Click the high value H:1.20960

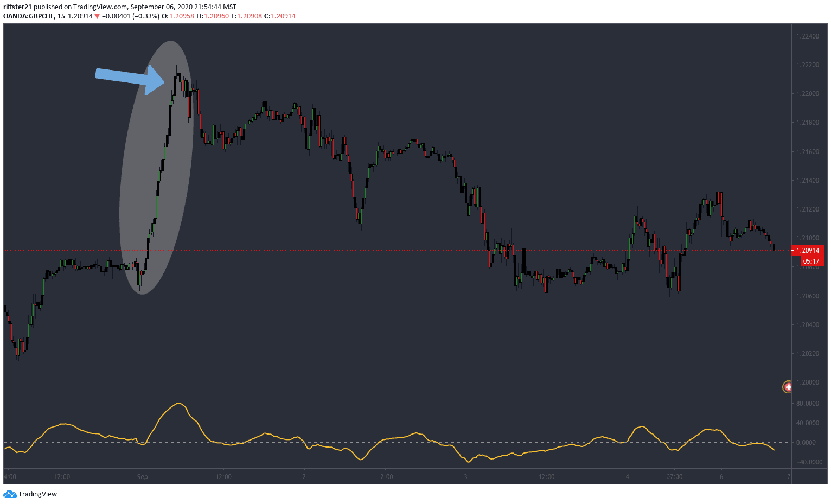pos(213,16)
